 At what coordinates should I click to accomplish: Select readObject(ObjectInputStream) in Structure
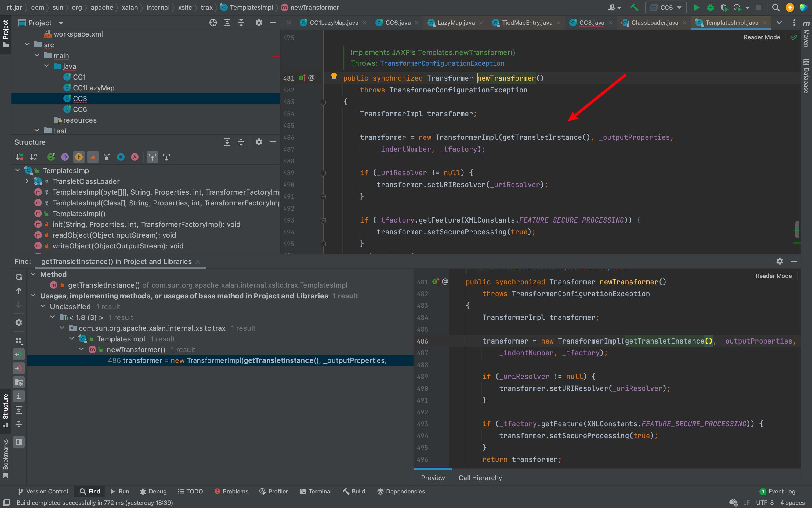(x=114, y=235)
